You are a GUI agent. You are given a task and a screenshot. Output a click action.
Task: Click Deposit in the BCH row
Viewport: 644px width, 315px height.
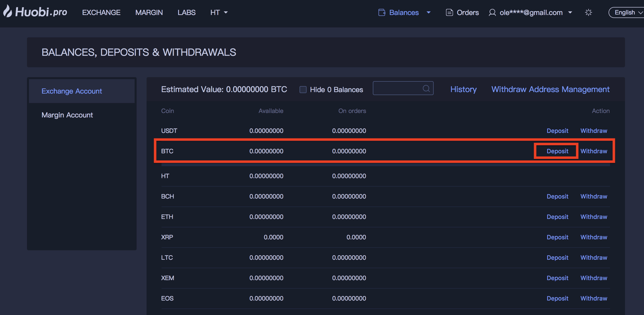[557, 196]
